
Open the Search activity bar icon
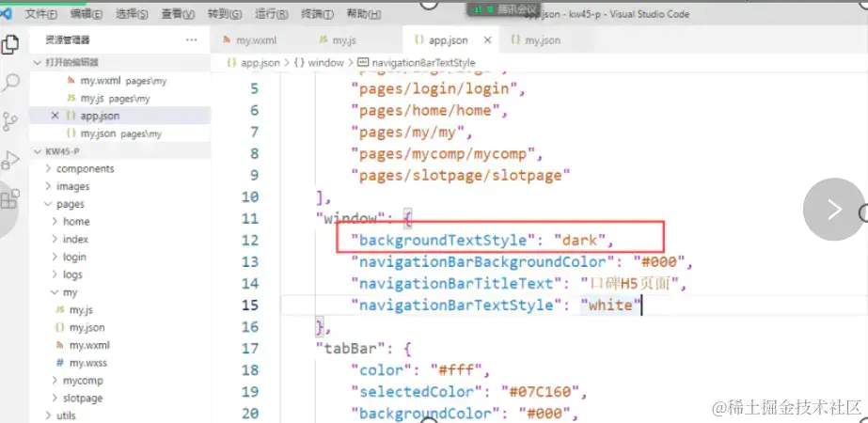[x=10, y=83]
